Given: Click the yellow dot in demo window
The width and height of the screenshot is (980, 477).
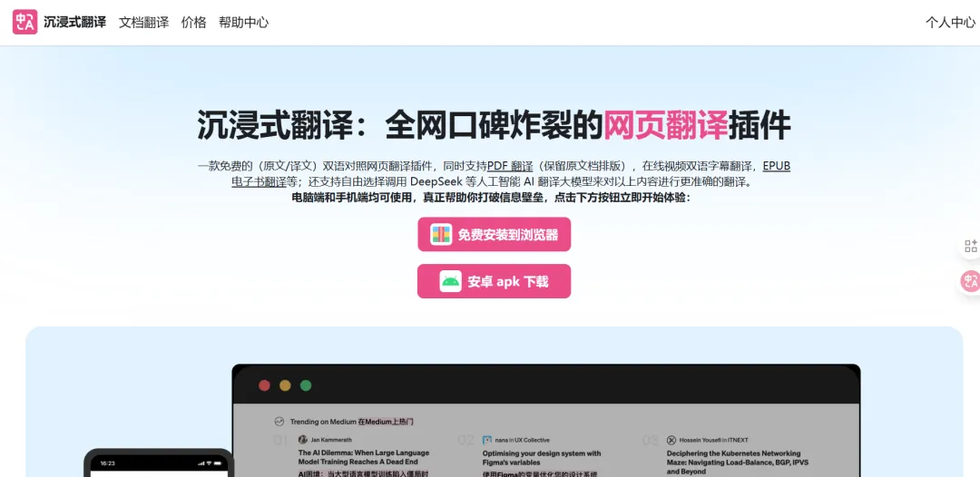Looking at the screenshot, I should 285,385.
